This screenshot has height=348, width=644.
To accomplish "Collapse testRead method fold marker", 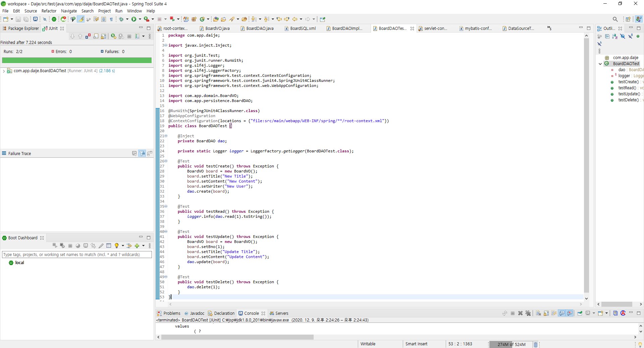I will pyautogui.click(x=166, y=206).
